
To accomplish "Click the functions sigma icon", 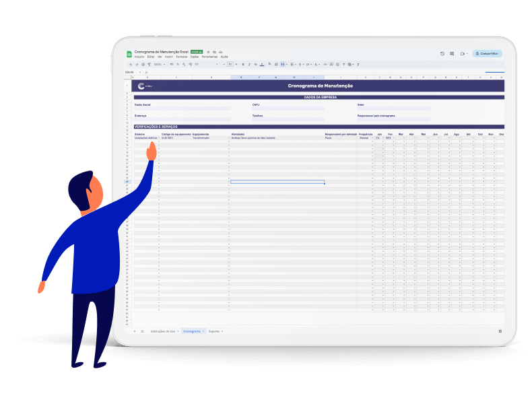I will point(358,65).
